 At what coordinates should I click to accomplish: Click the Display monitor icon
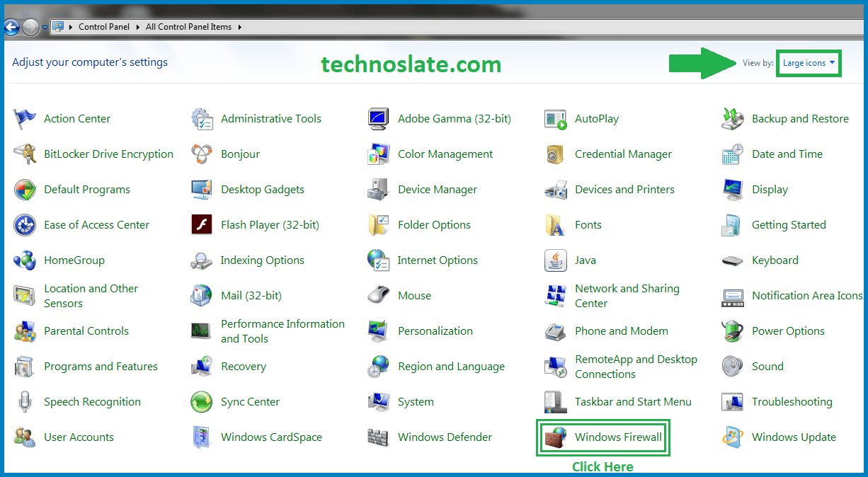click(x=733, y=190)
